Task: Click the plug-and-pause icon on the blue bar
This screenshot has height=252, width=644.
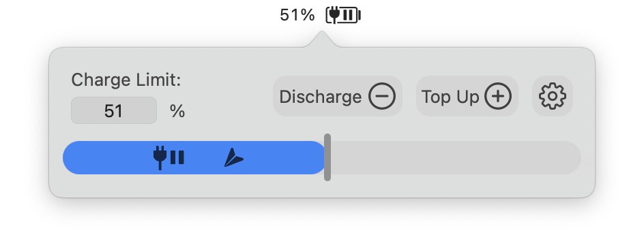Action: (x=169, y=157)
